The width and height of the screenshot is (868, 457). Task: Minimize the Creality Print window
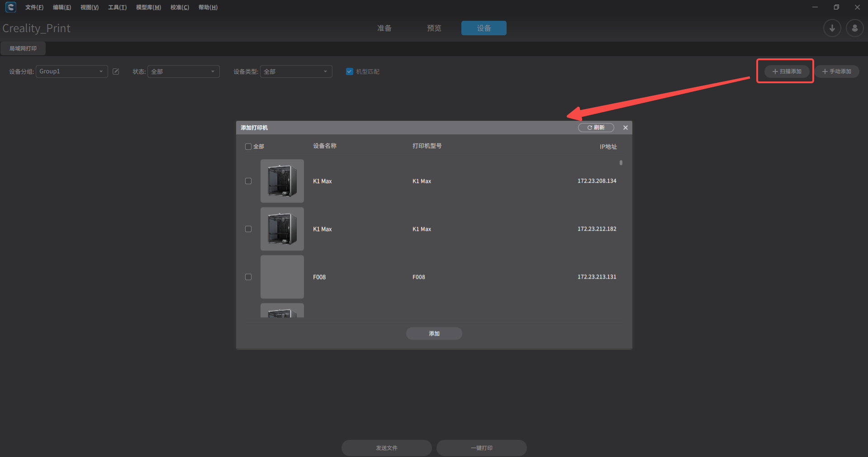[815, 7]
